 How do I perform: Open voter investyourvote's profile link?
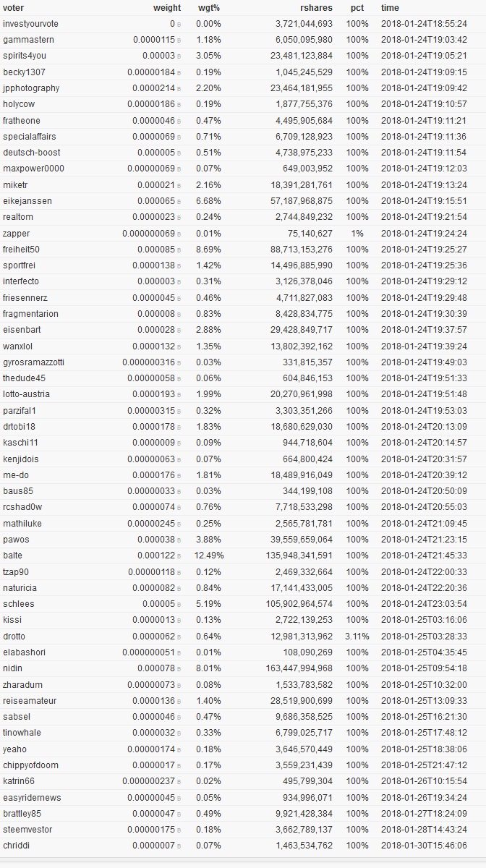coord(30,24)
